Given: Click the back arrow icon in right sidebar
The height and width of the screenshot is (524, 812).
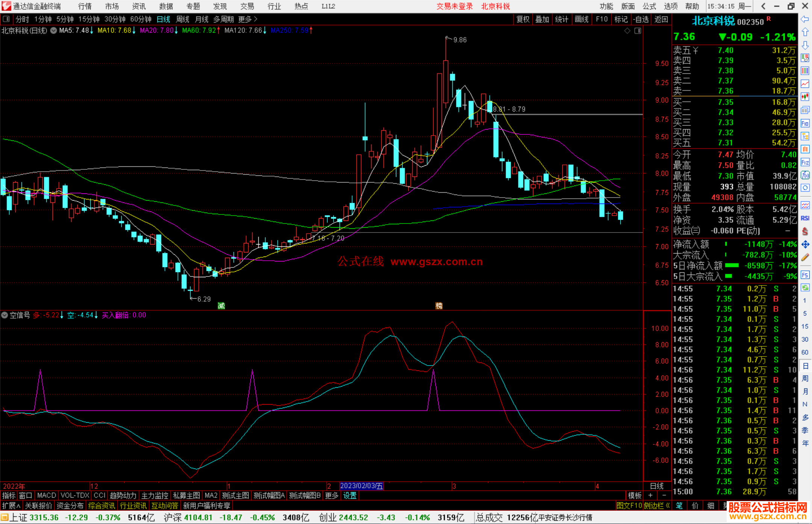Looking at the screenshot, I should click(805, 19).
